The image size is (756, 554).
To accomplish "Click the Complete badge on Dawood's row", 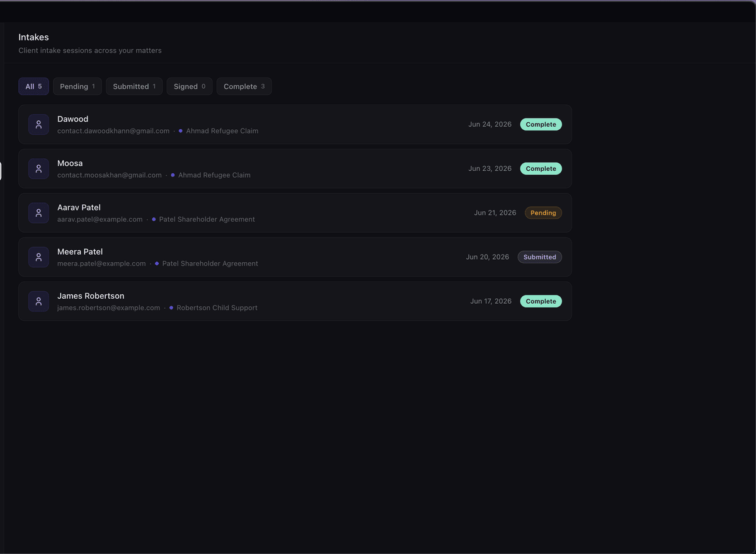I will coord(541,125).
